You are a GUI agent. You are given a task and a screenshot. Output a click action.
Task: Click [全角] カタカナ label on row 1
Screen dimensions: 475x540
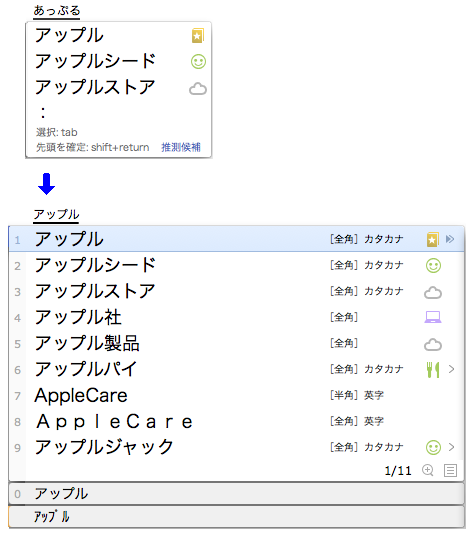pyautogui.click(x=366, y=239)
